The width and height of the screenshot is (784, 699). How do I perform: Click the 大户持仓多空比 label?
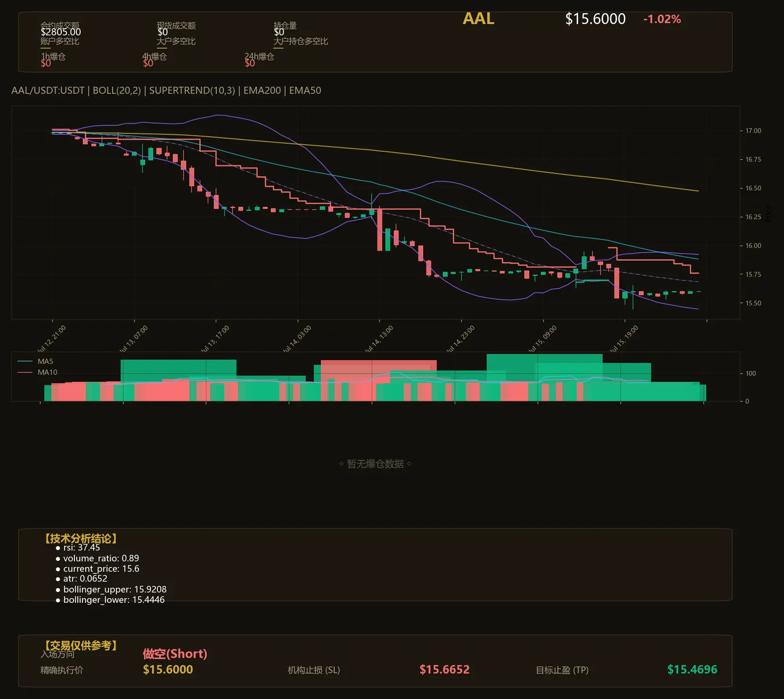301,41
